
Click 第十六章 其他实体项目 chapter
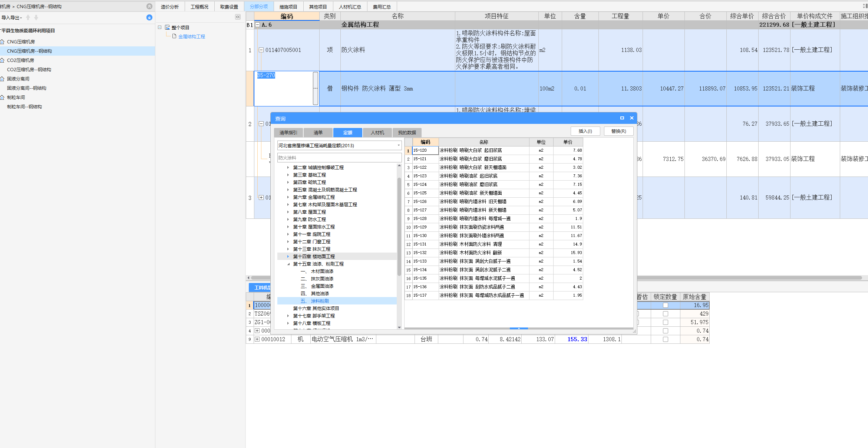tap(316, 309)
